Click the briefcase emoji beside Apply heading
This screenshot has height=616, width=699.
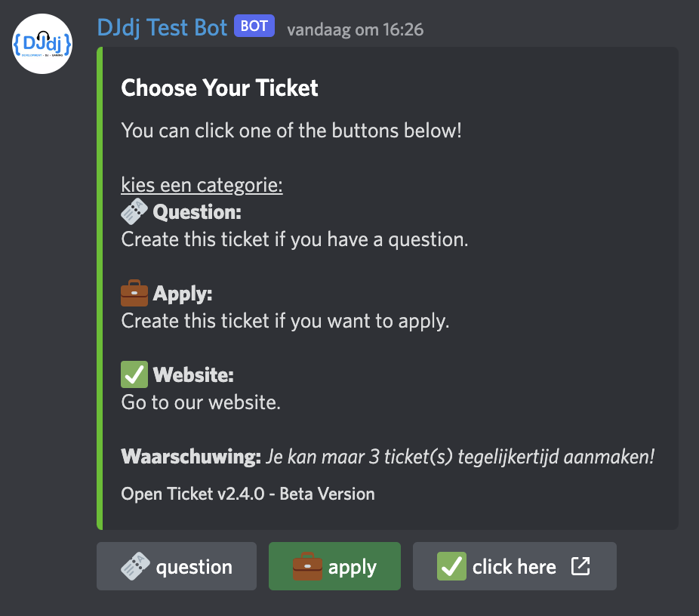click(x=134, y=293)
